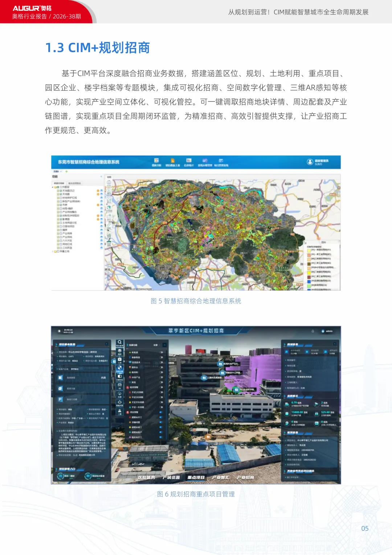This screenshot has height=555, width=392.
Task: Select the 综合查询 search tool
Action: coord(120,343)
